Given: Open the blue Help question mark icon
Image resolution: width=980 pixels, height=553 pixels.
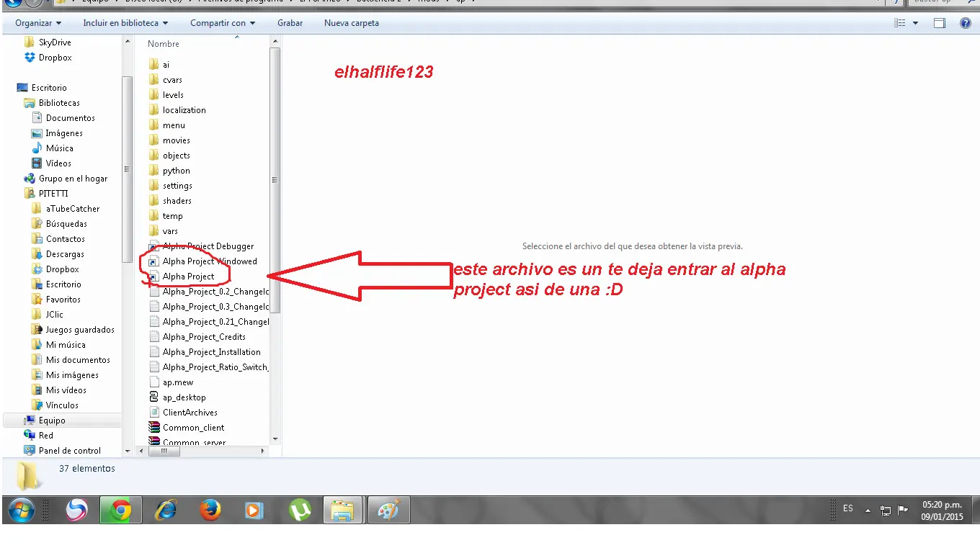Looking at the screenshot, I should pyautogui.click(x=966, y=23).
